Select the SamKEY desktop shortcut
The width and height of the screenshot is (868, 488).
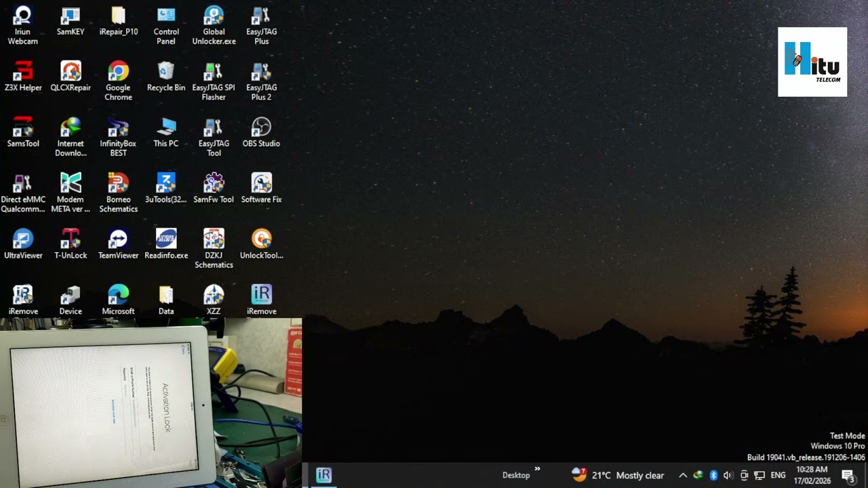(x=71, y=21)
